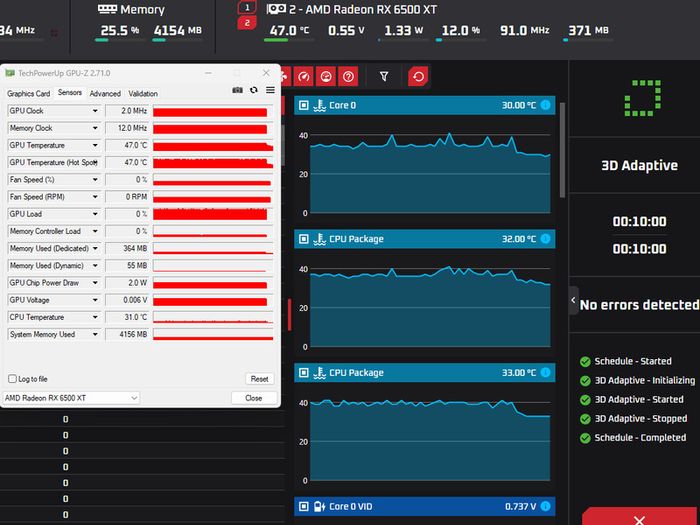The height and width of the screenshot is (525, 700).
Task: Click the GPU-Z Close button
Action: coord(254,398)
